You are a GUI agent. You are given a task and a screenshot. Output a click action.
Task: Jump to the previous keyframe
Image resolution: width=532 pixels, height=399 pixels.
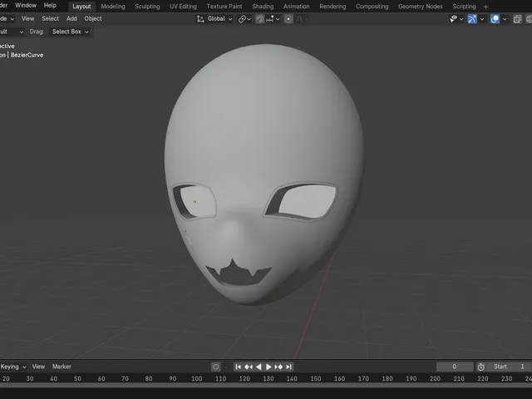point(249,367)
